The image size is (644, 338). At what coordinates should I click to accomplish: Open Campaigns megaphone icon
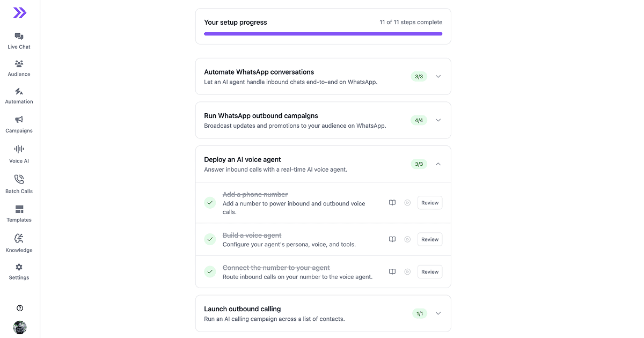point(19,120)
